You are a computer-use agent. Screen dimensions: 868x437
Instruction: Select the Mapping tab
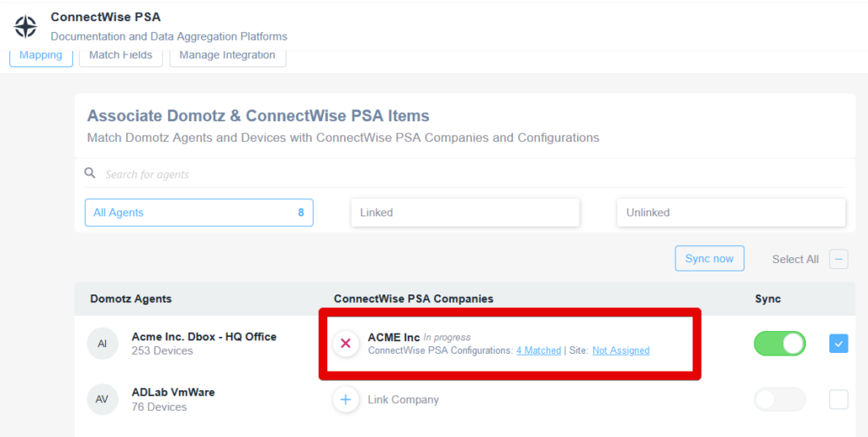(x=41, y=55)
